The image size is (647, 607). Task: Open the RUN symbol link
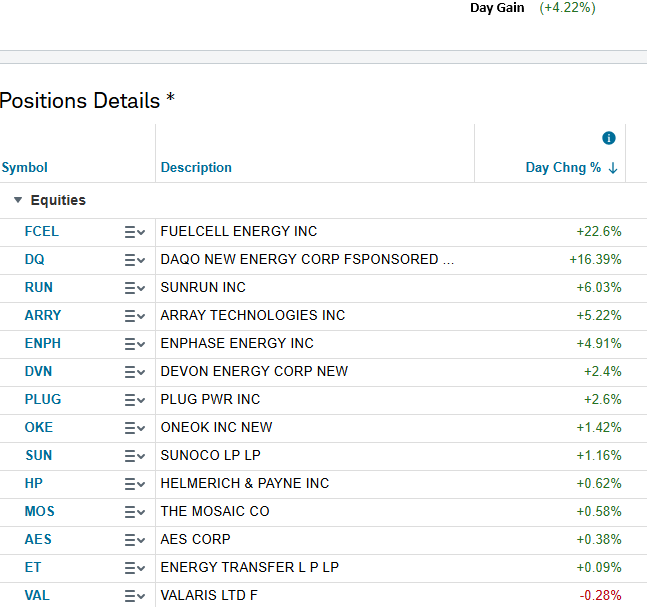click(x=39, y=287)
